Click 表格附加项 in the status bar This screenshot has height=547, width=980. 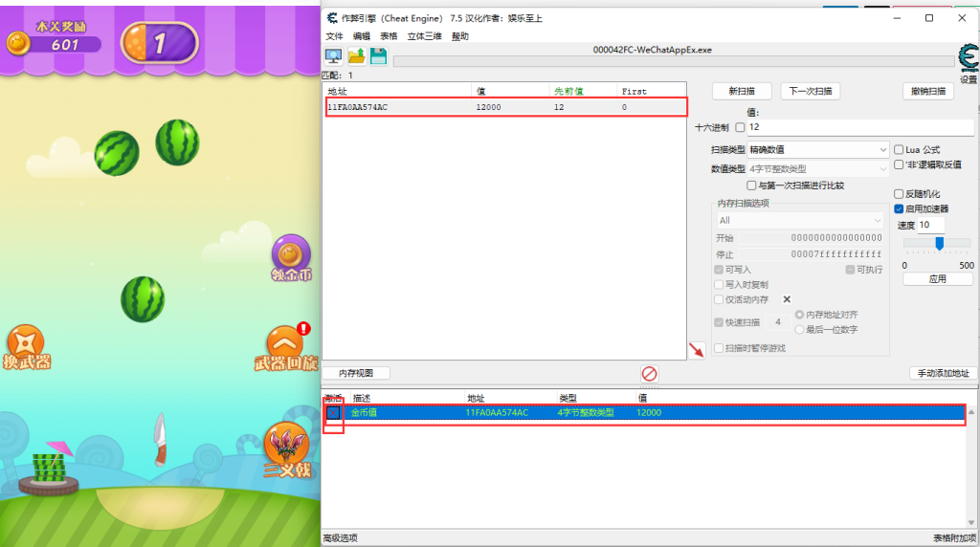(955, 538)
